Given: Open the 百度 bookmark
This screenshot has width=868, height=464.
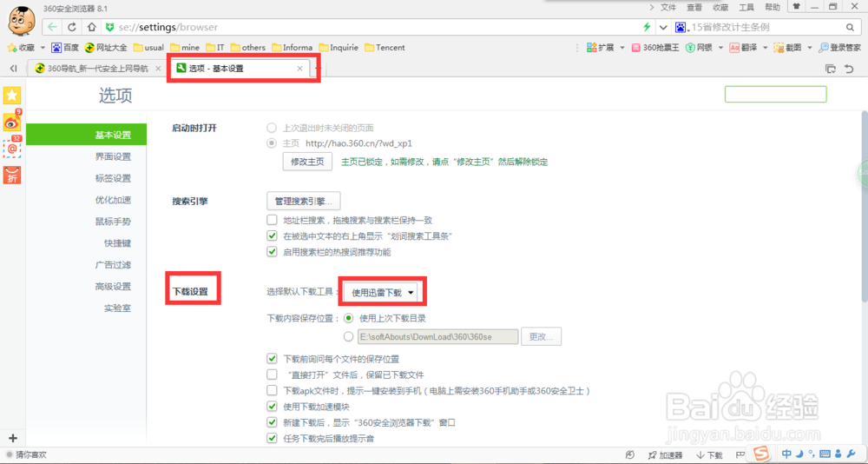Looking at the screenshot, I should pos(65,48).
